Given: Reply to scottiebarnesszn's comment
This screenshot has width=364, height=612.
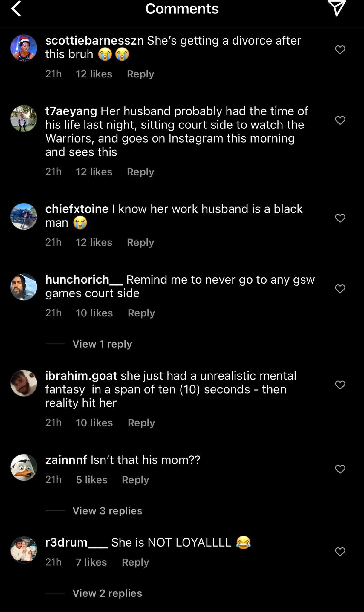Looking at the screenshot, I should pos(140,74).
